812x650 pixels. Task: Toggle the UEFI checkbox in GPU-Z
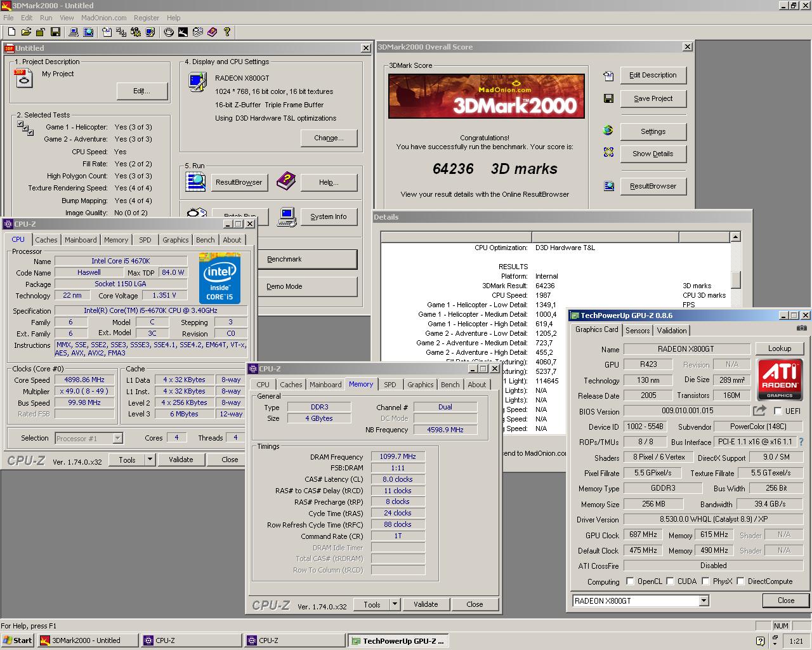click(x=778, y=411)
